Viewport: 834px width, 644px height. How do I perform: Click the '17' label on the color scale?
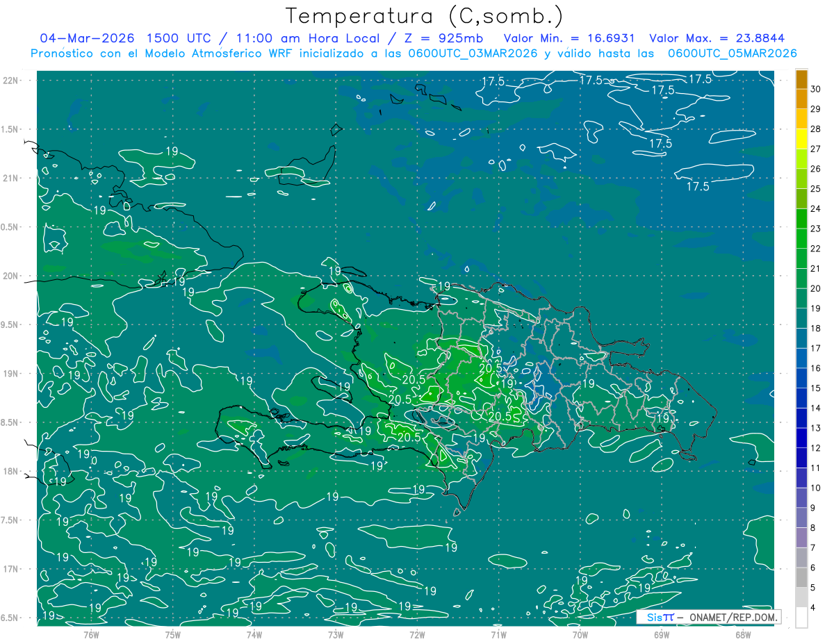click(x=816, y=348)
